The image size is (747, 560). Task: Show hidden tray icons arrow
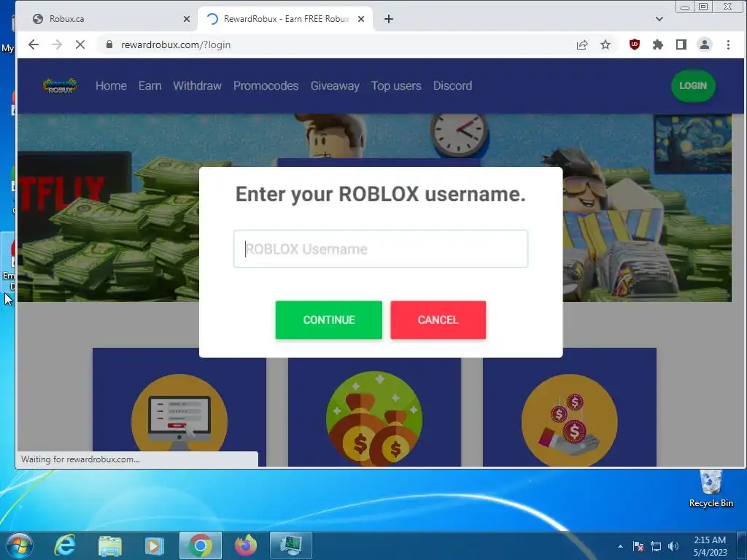[x=620, y=546]
